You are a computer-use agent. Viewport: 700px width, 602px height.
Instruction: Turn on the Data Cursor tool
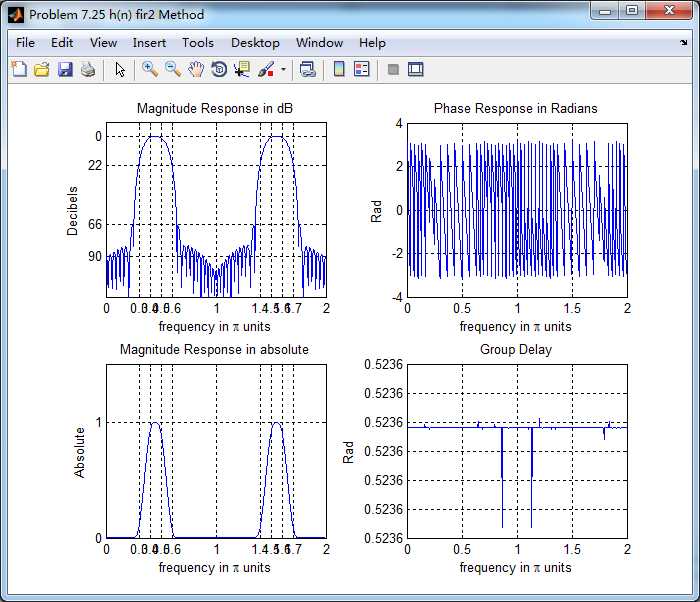click(242, 69)
